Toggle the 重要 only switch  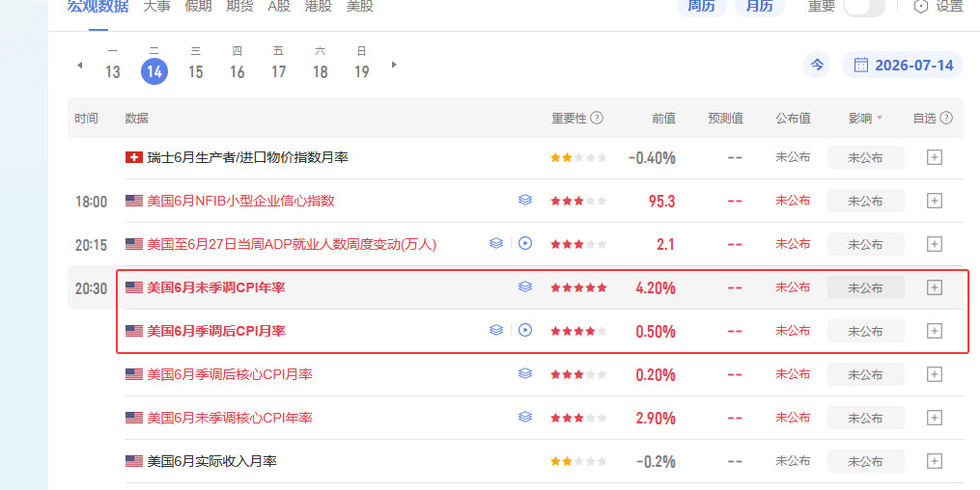point(864,6)
